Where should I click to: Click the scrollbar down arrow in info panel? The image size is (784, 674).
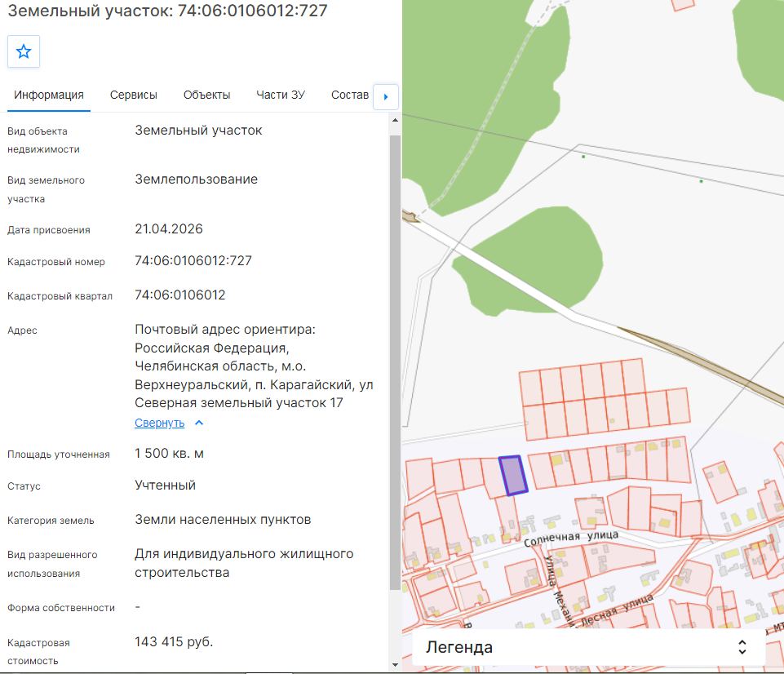(395, 665)
